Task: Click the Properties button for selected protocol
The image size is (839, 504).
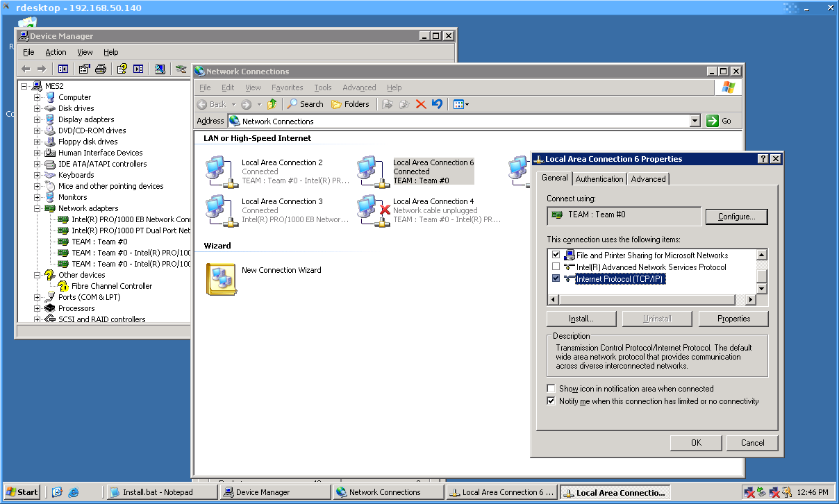Action: 733,319
